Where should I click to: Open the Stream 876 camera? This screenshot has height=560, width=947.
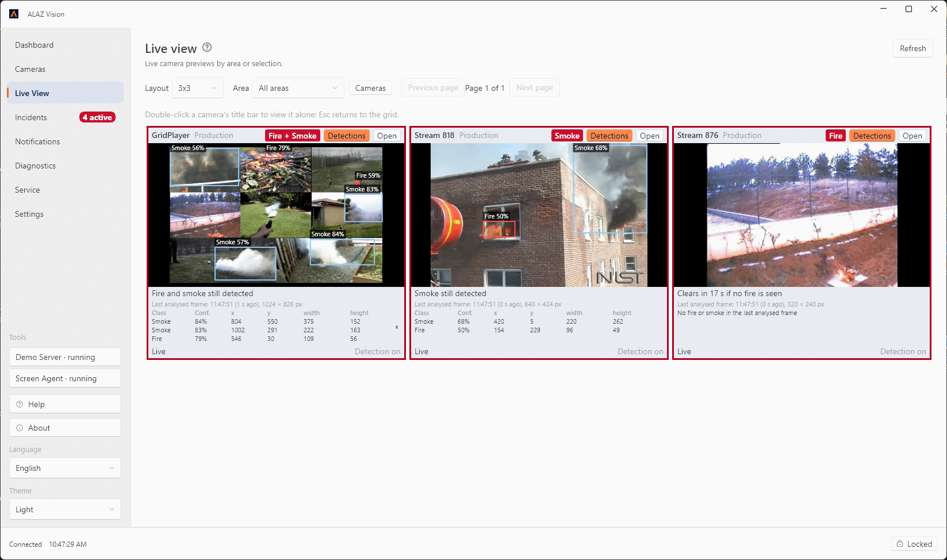[913, 136]
